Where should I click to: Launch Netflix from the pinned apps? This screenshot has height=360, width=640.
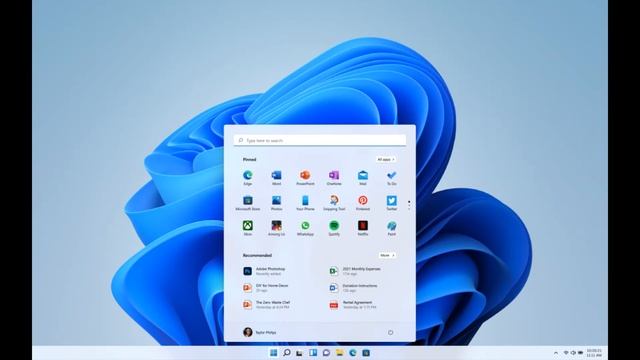coord(363,228)
